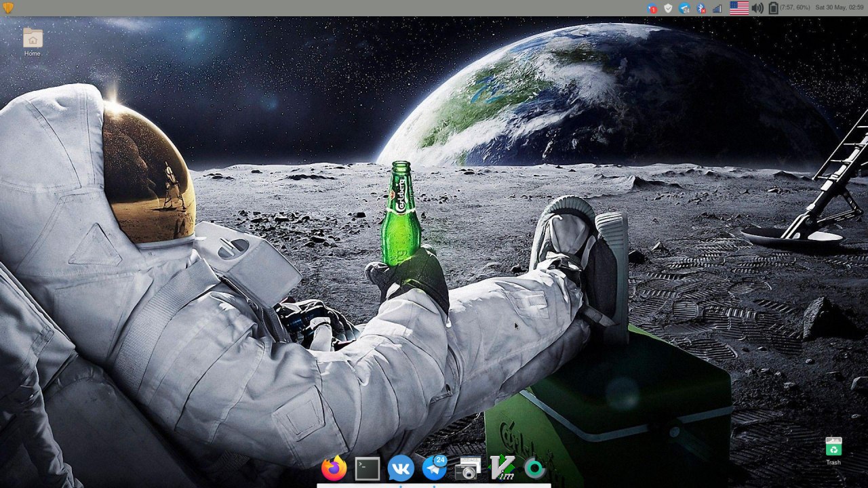Open Telegram from the dock
868x488 pixels.
[435, 468]
